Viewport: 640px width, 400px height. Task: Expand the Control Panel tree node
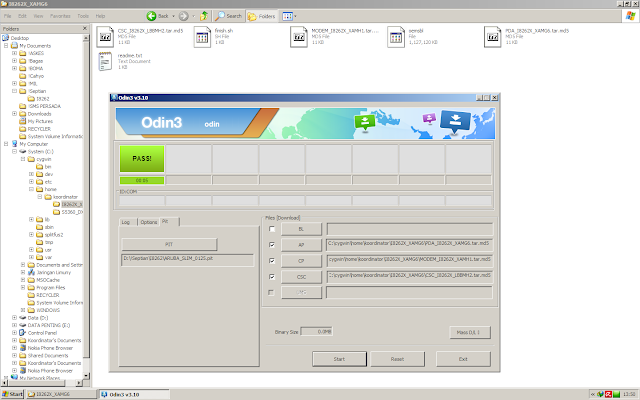point(14,333)
